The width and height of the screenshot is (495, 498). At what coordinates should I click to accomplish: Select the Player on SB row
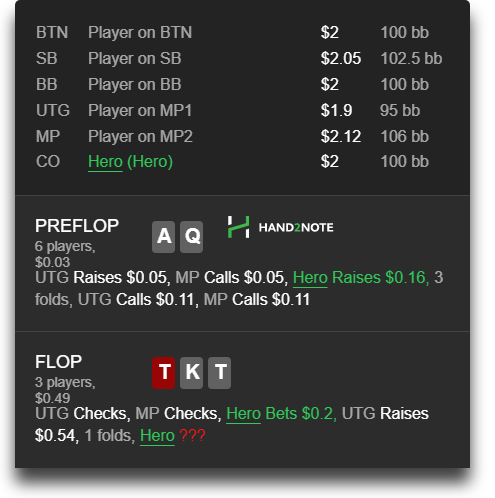(x=242, y=59)
